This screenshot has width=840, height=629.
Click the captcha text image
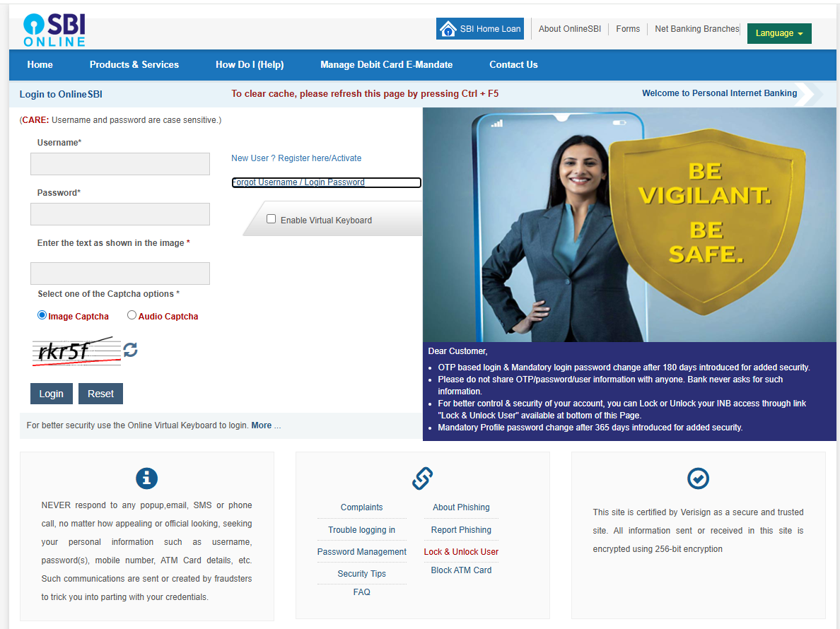click(76, 351)
